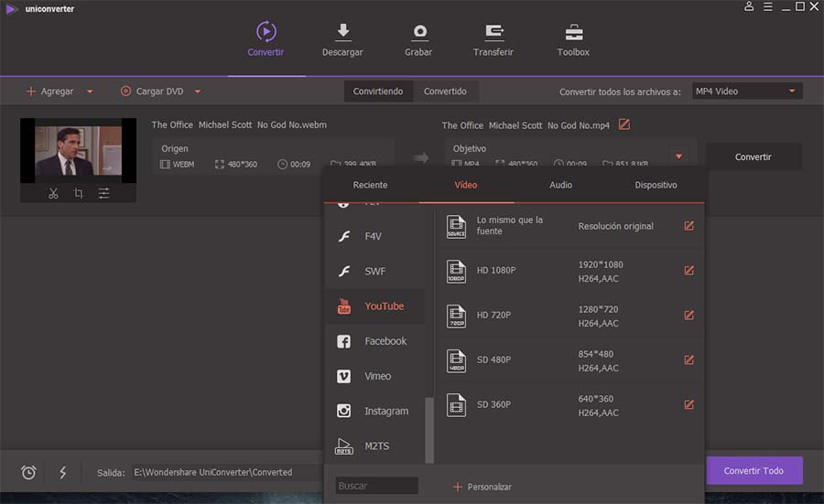Image resolution: width=824 pixels, height=504 pixels.
Task: Open the MP4 Video output format dropdown
Action: tap(747, 91)
